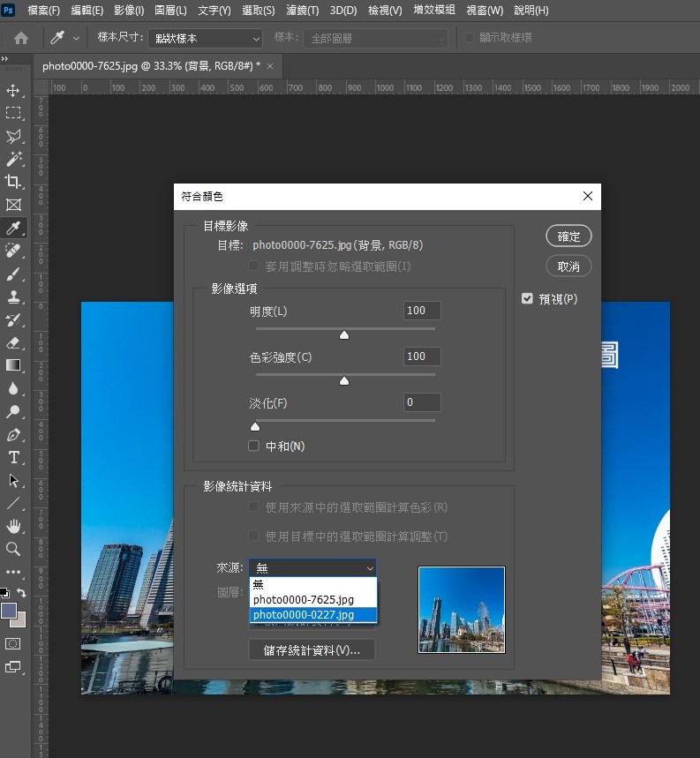Select the Type tool
This screenshot has width=700, height=758.
point(13,457)
